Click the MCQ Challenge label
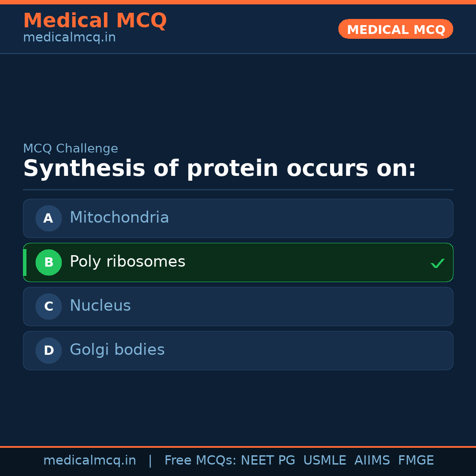This screenshot has height=476, width=476. [71, 149]
